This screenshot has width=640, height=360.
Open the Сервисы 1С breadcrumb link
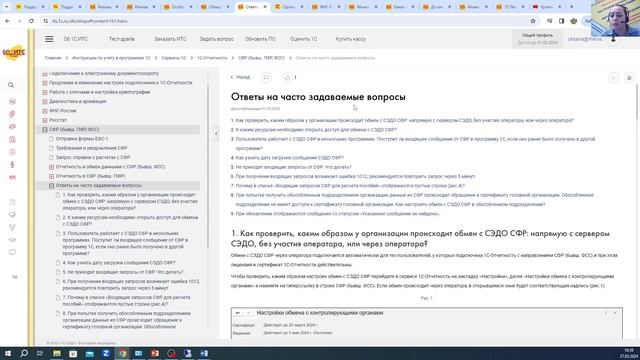pyautogui.click(x=173, y=58)
